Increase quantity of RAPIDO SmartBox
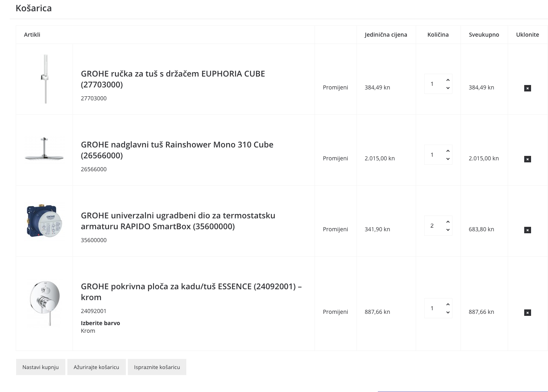The width and height of the screenshot is (548, 392). coord(448,222)
